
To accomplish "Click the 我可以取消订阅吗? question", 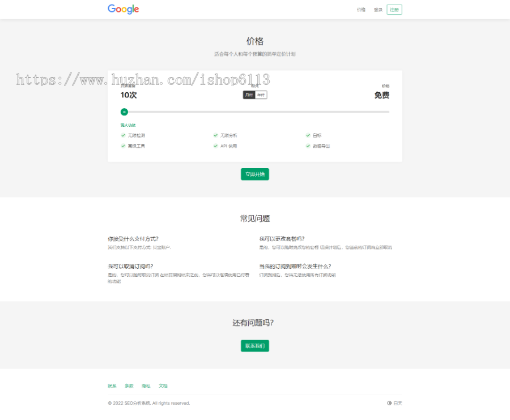I will [130, 267].
